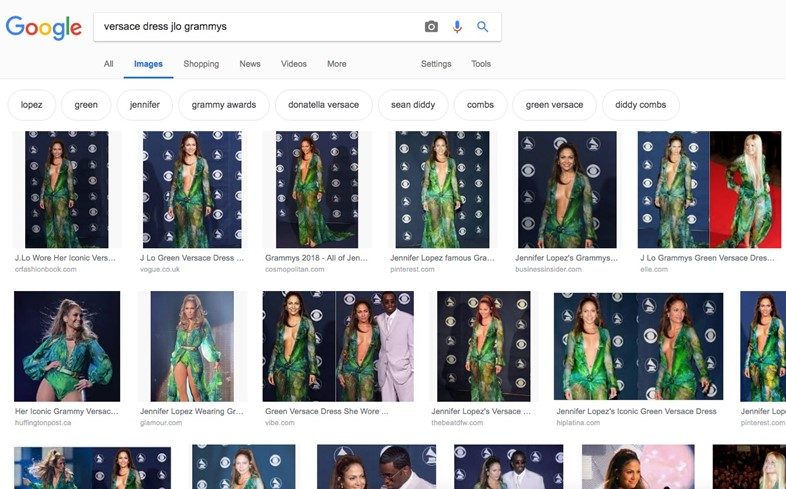Click 'Her Iconic Grammy Versac...' caption
786x489 pixels.
click(x=67, y=411)
